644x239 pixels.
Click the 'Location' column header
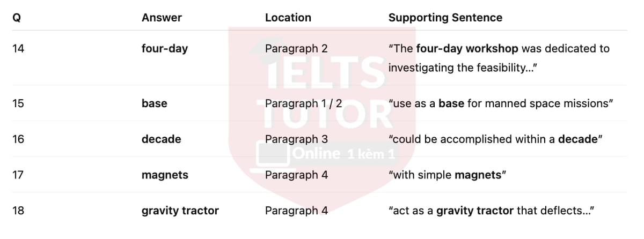coord(288,18)
